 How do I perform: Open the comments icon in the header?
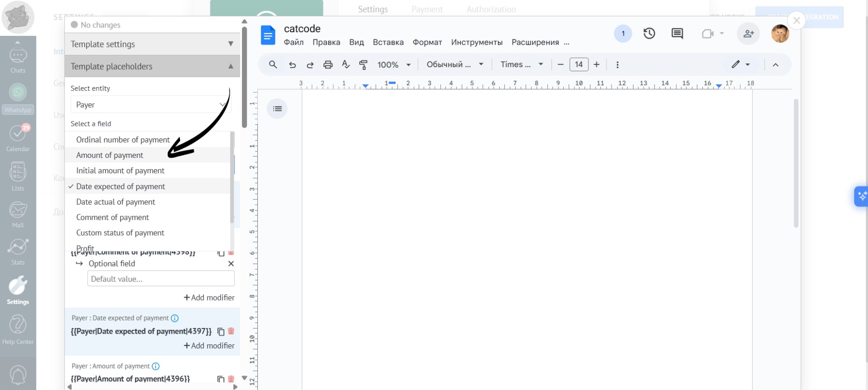tap(677, 34)
